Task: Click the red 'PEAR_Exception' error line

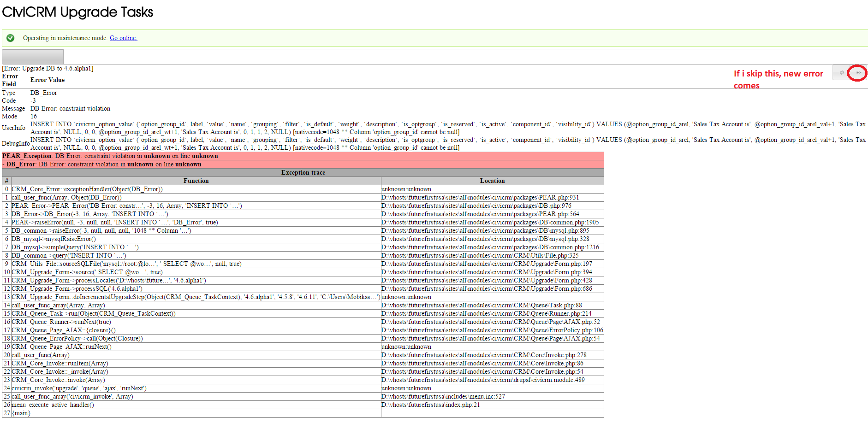Action: pyautogui.click(x=303, y=156)
